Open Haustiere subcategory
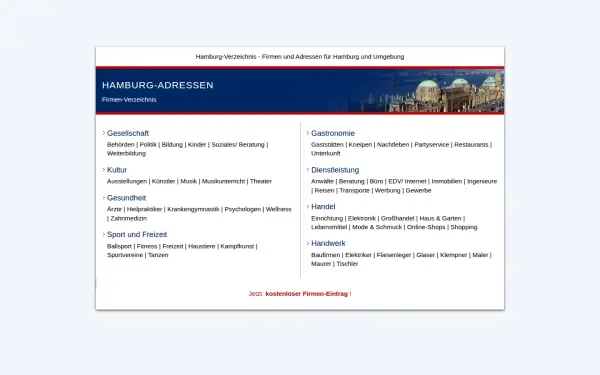This screenshot has height=375, width=600. point(202,246)
